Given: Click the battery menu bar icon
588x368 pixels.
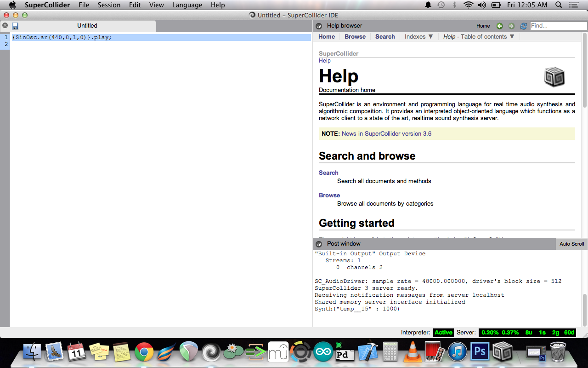Looking at the screenshot, I should [x=496, y=5].
